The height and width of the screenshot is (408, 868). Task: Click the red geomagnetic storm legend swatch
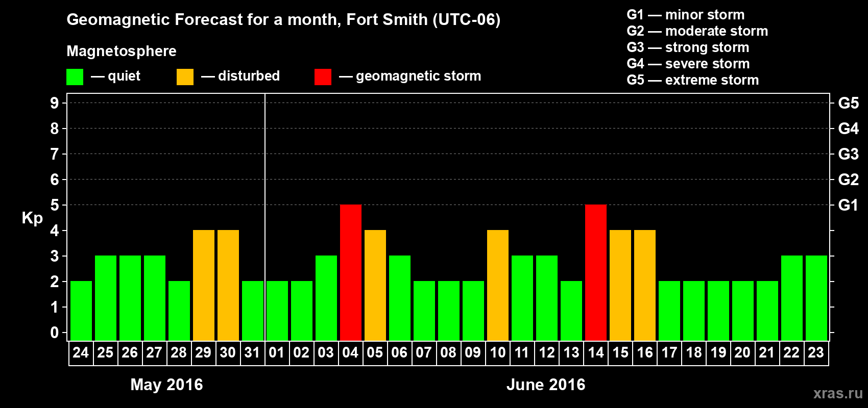(x=323, y=77)
